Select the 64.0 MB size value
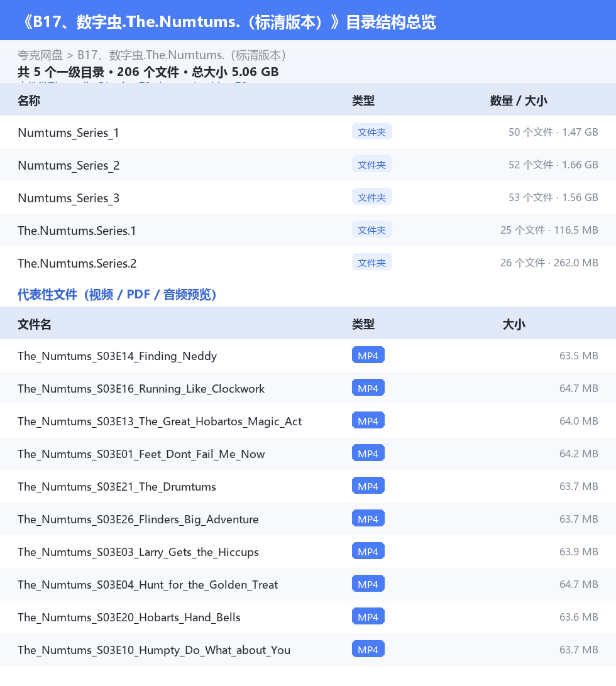This screenshot has width=616, height=686. (579, 421)
